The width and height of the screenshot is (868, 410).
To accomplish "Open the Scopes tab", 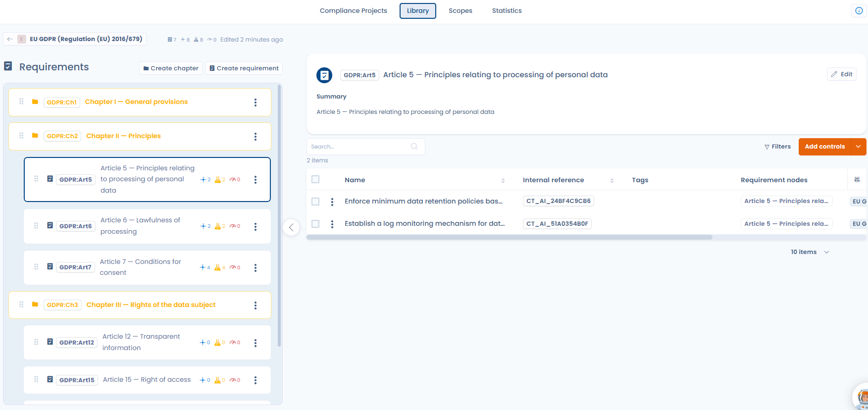I will [x=460, y=11].
